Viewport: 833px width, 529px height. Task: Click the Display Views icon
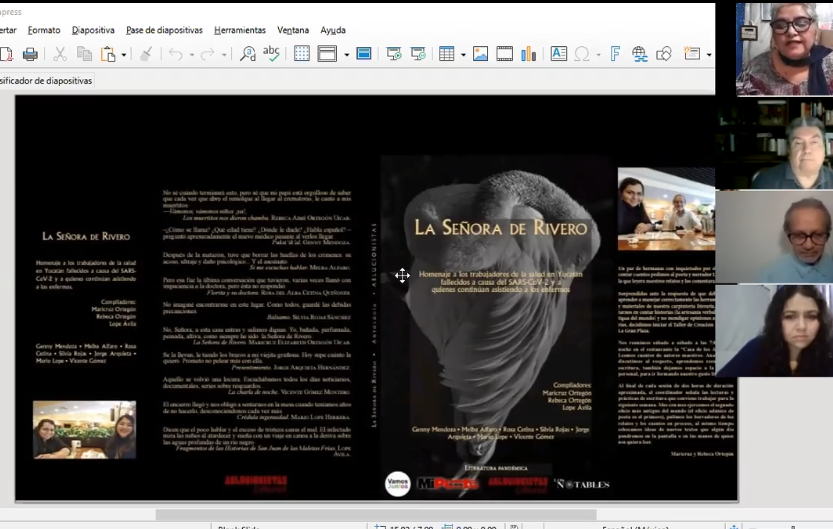pyautogui.click(x=327, y=54)
